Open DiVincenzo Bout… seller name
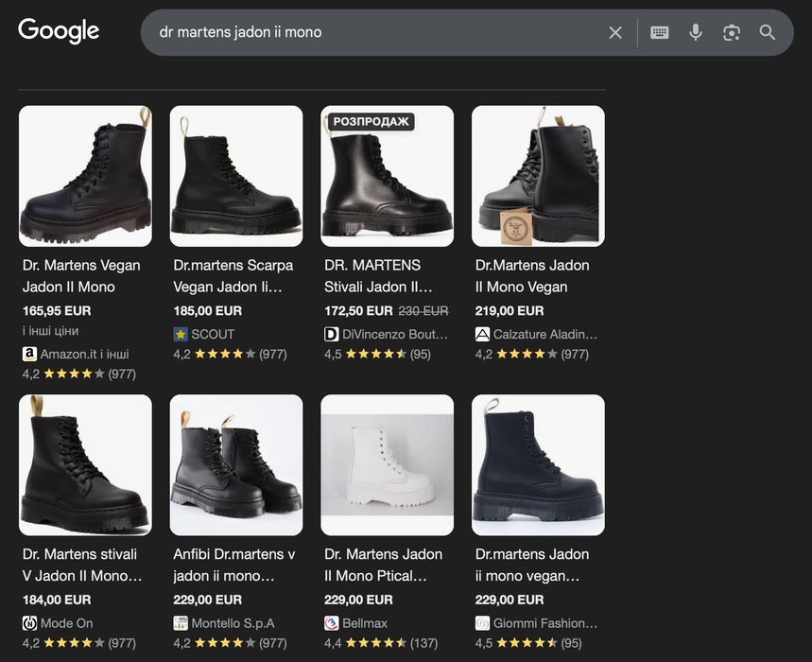 (x=395, y=334)
